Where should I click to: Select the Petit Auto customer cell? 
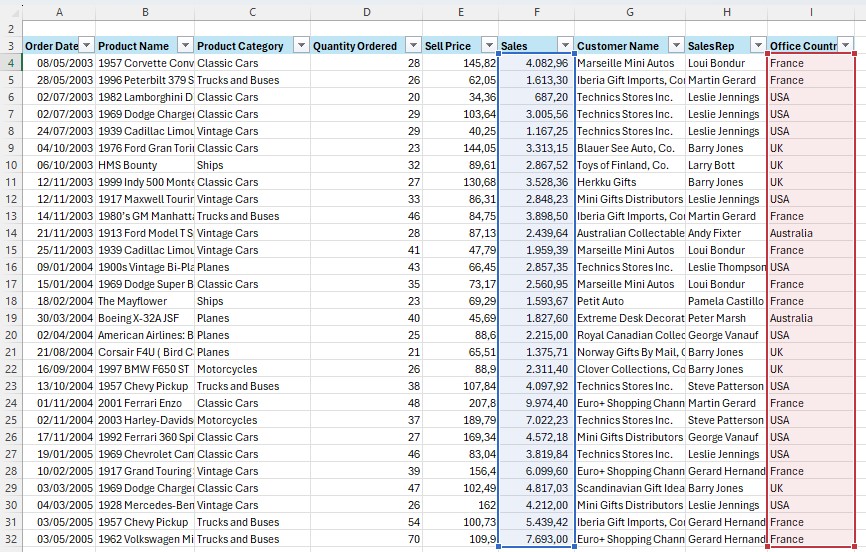629,301
